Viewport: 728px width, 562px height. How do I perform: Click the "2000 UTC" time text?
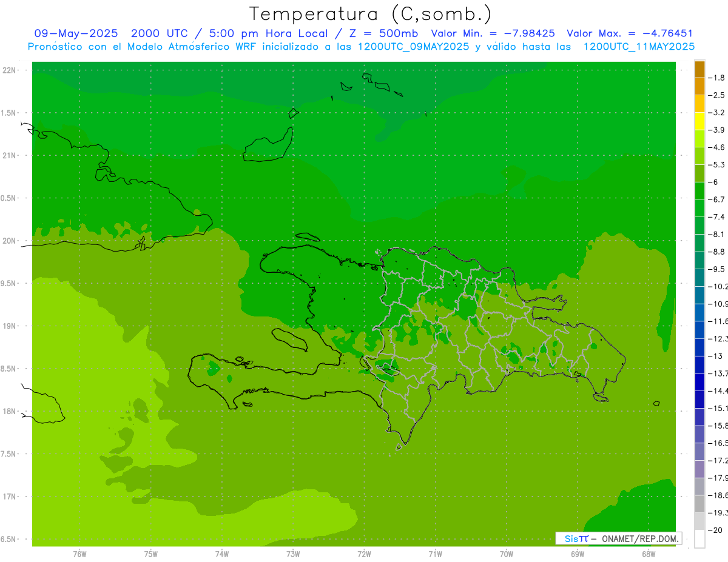point(161,33)
